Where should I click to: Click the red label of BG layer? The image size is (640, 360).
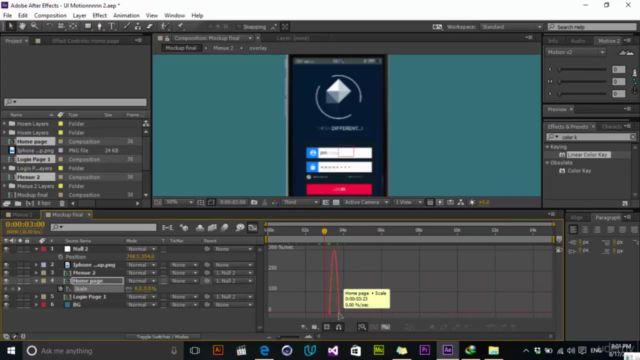44,304
